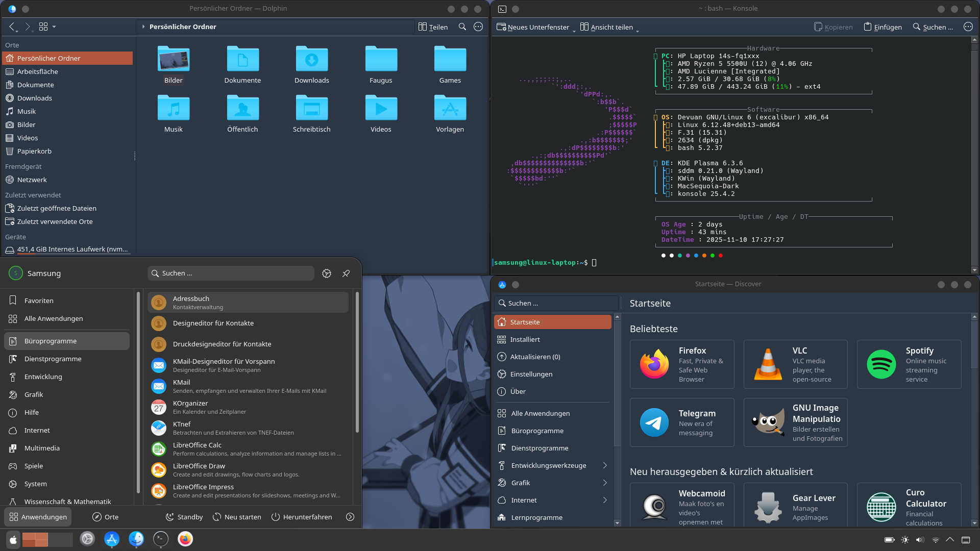This screenshot has width=980, height=551.
Task: Open the view mode dropdown arrow in Dolphin
Action: point(54,27)
